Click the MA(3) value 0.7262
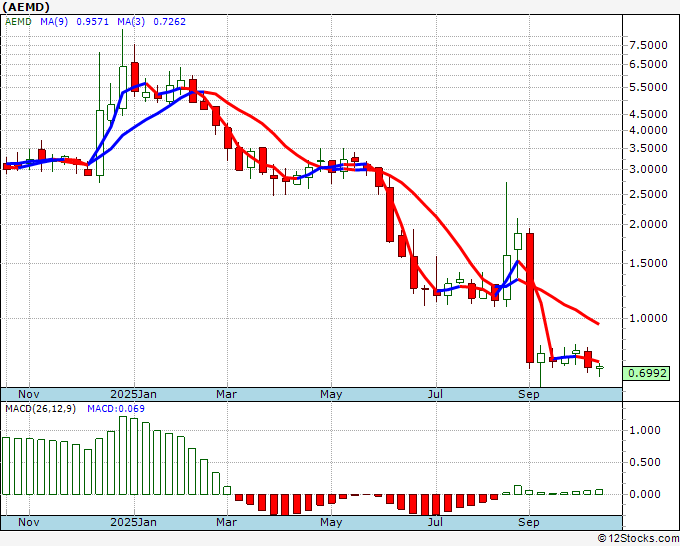 tap(170, 21)
